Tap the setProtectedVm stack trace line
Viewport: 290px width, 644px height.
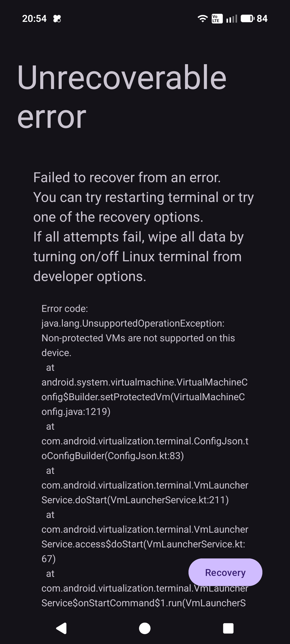point(145,397)
